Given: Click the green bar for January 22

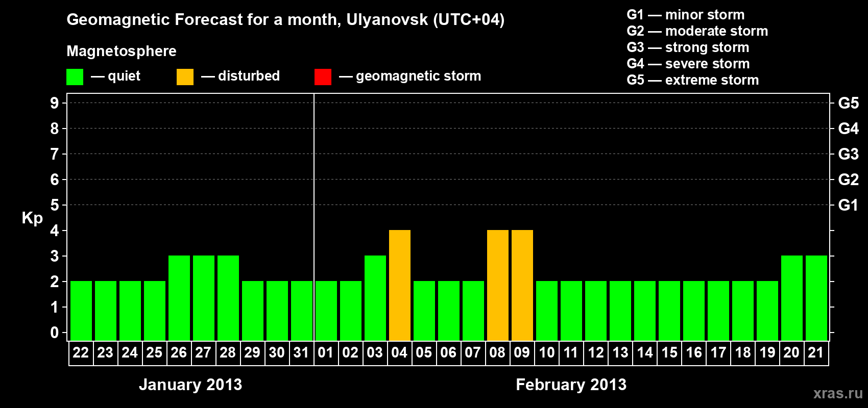Looking at the screenshot, I should 81,311.
